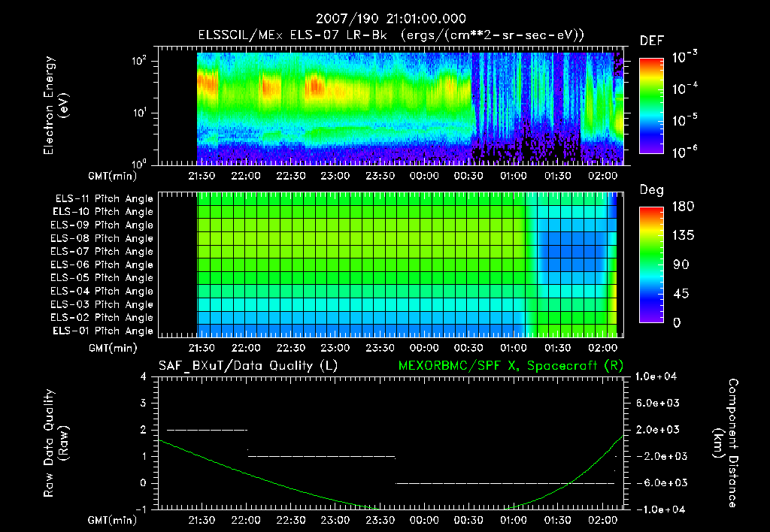The height and width of the screenshot is (532, 770).
Task: Click the 45 value on Deg legend
Action: pos(681,294)
